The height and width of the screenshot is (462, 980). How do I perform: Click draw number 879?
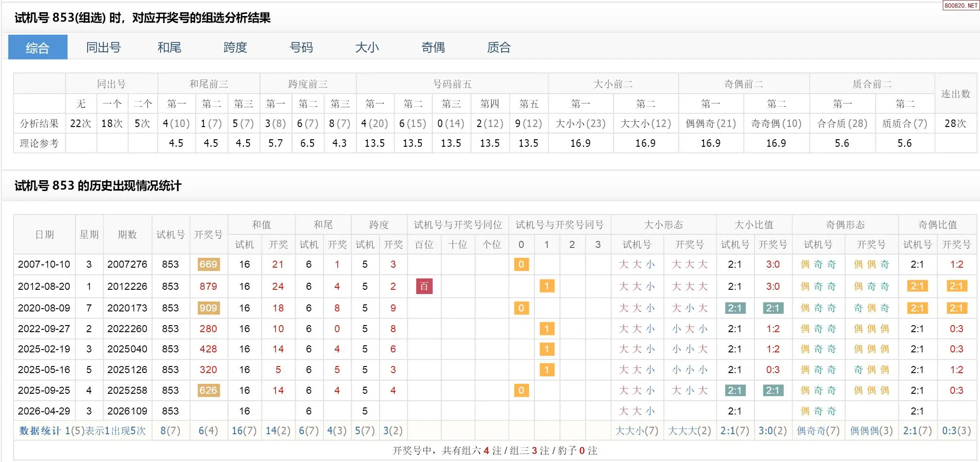[x=208, y=286]
